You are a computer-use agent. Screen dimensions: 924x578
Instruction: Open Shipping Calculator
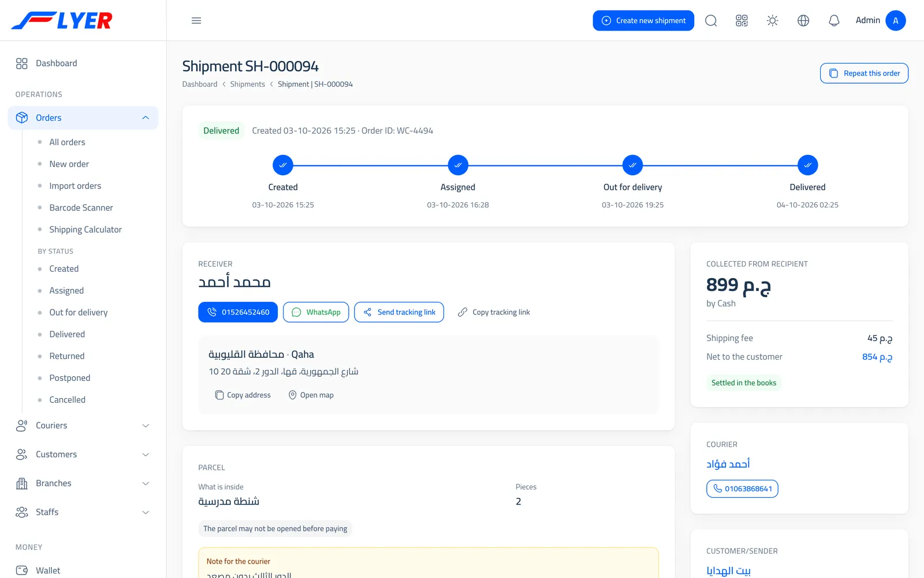[85, 230]
